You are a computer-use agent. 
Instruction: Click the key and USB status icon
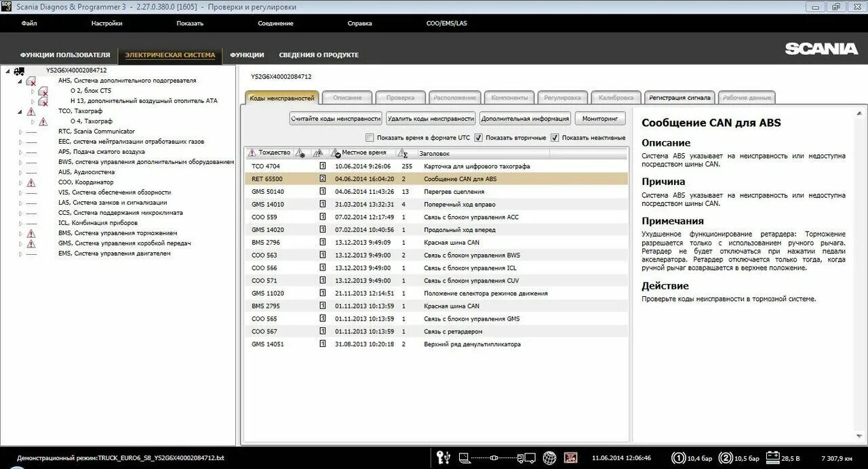pos(443,457)
